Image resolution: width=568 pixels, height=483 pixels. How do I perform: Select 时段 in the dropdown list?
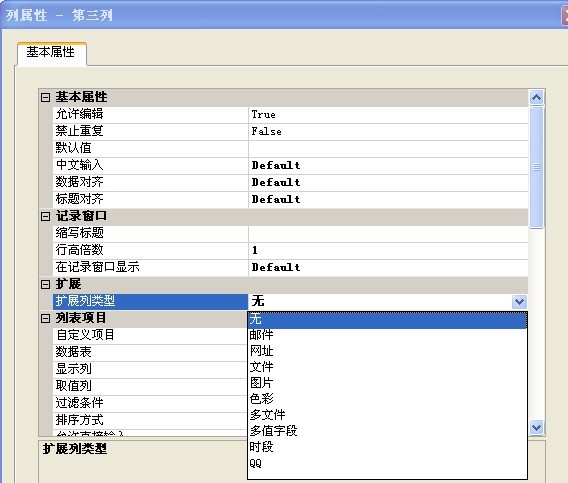coord(387,446)
